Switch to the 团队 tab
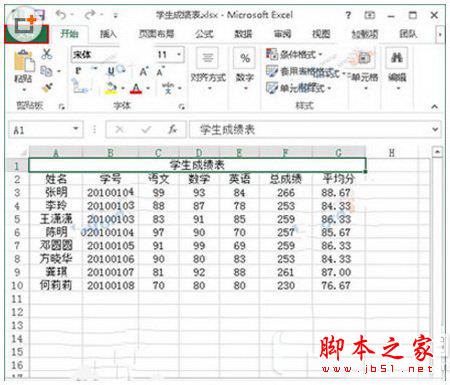 click(408, 34)
